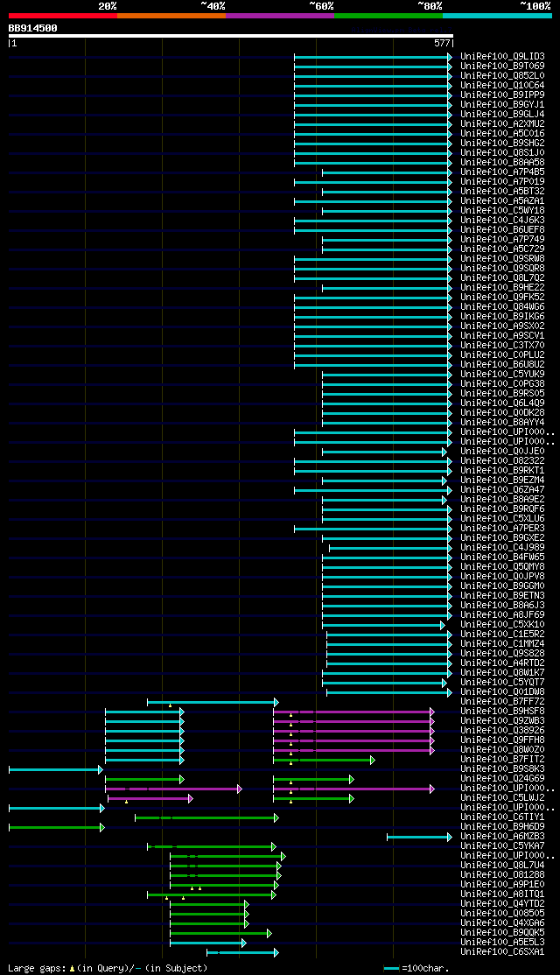Viewport: 560px width, 975px height.
Task: Select the UniRef100_Q9SRW8 label
Action: [503, 259]
